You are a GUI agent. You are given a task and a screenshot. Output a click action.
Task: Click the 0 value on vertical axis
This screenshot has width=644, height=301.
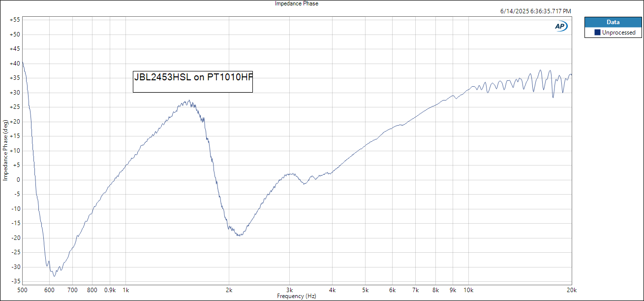[18, 180]
